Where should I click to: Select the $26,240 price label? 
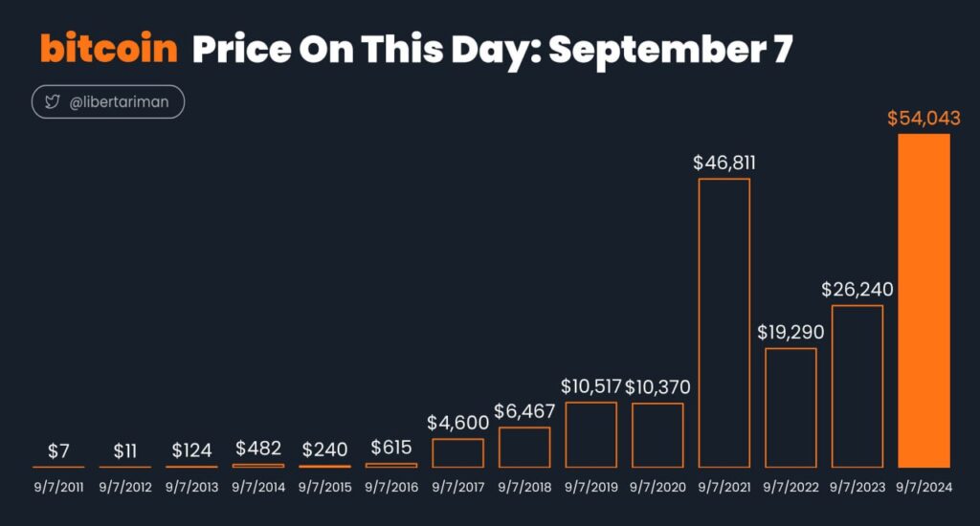857,289
